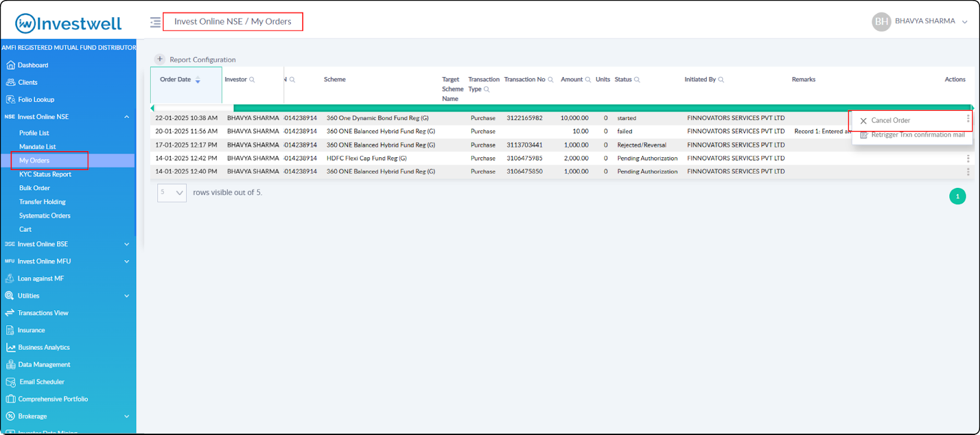The height and width of the screenshot is (435, 980).
Task: Search the Status column
Action: [637, 80]
